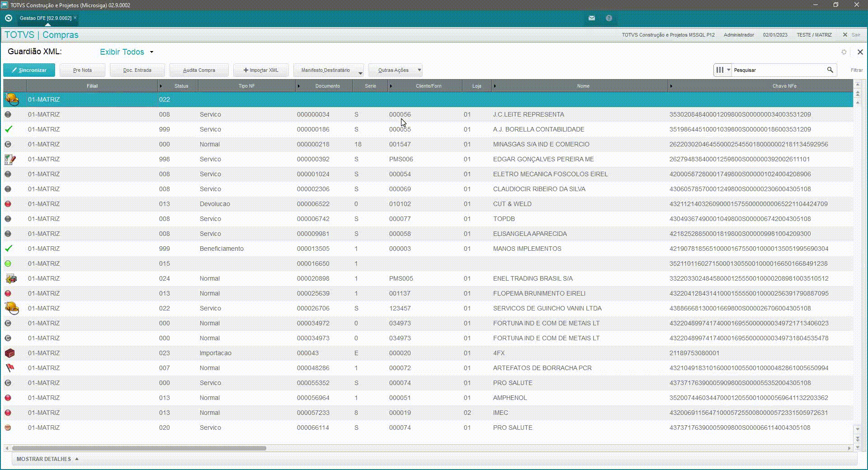
Task: Click red status icon of IMEC row
Action: [x=8, y=413]
